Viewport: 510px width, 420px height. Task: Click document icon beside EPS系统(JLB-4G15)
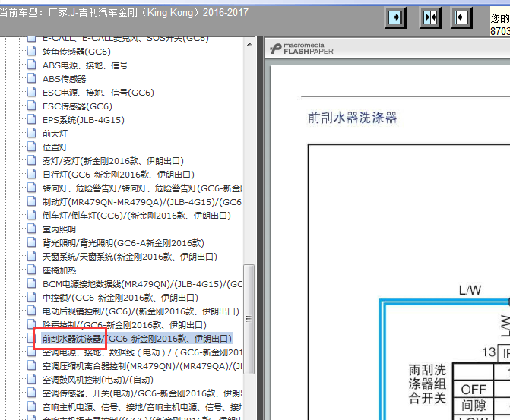pyautogui.click(x=32, y=119)
